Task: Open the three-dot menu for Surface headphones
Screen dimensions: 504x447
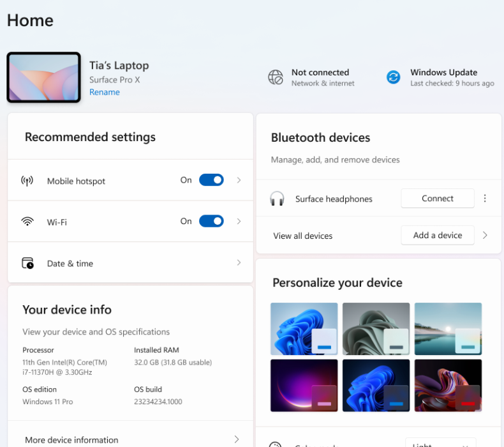Action: coord(485,198)
